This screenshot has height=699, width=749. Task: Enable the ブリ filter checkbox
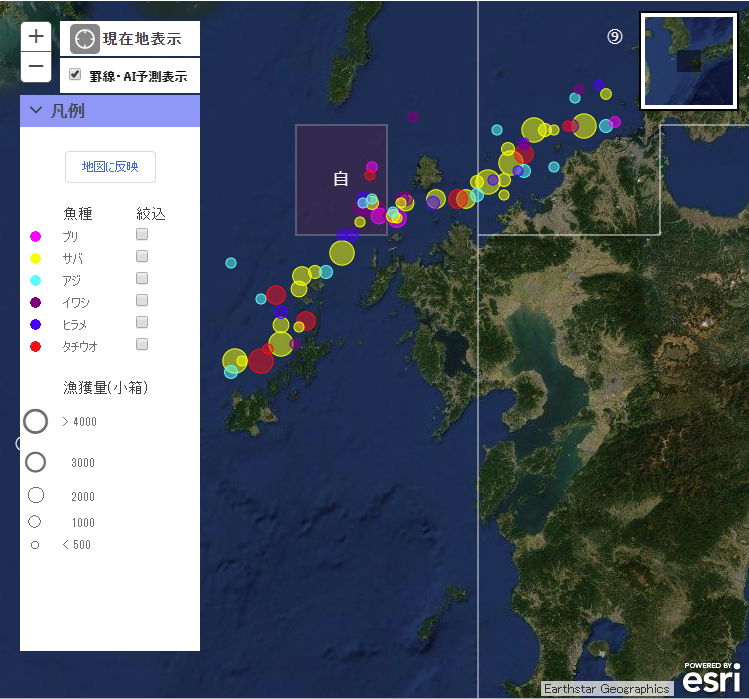(x=142, y=234)
